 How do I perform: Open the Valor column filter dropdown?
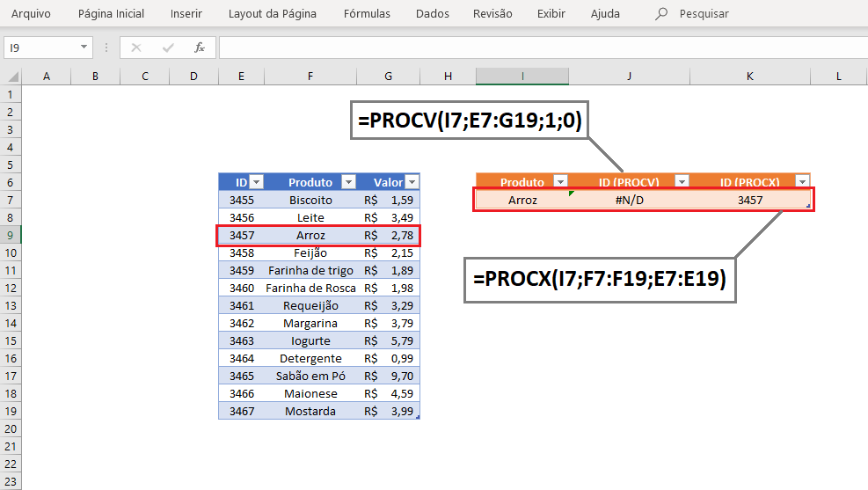(412, 181)
